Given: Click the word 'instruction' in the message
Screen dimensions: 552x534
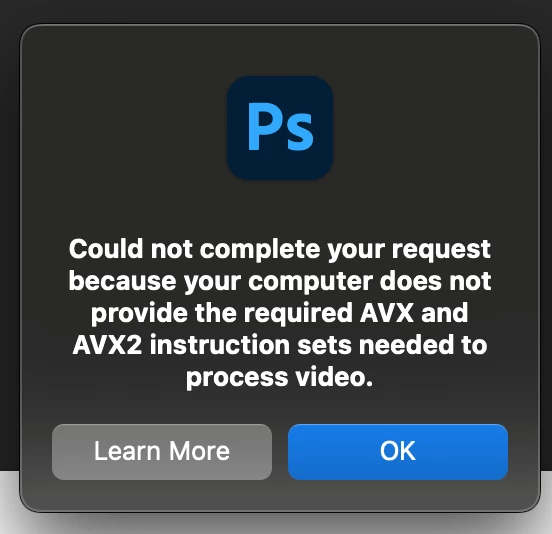Looking at the screenshot, I should [220, 345].
